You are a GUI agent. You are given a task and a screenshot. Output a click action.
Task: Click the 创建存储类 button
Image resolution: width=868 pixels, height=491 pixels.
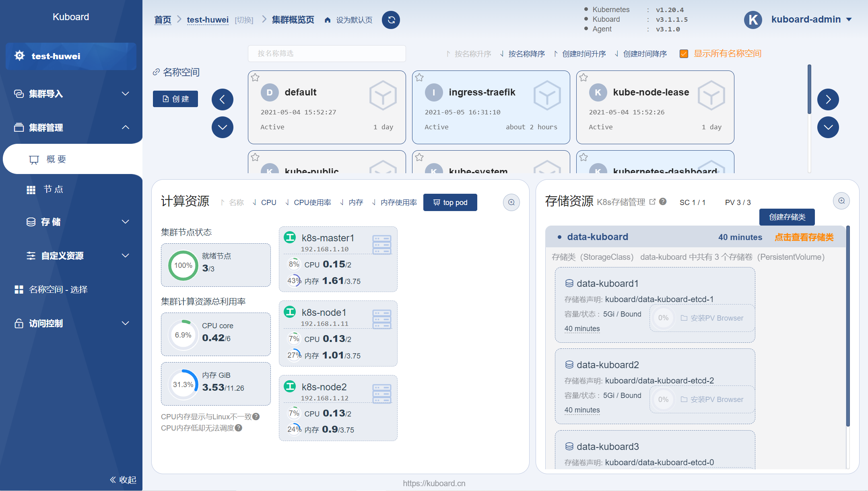tap(787, 217)
